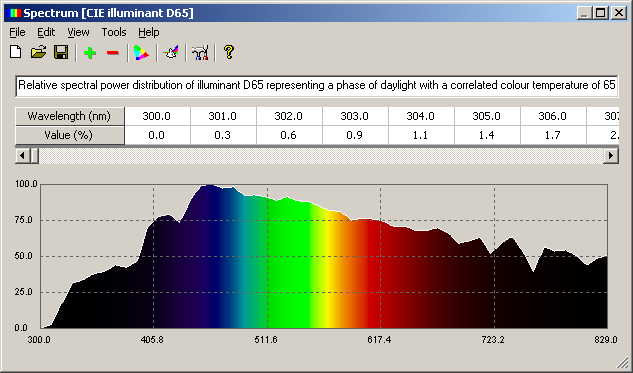The height and width of the screenshot is (373, 633).
Task: Open the View menu
Action: (78, 32)
